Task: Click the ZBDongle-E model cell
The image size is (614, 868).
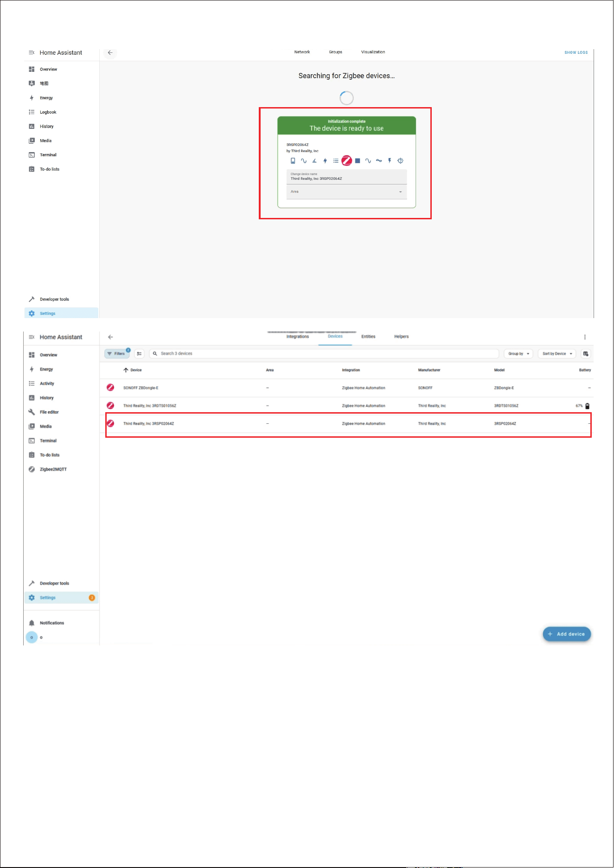Action: [504, 388]
